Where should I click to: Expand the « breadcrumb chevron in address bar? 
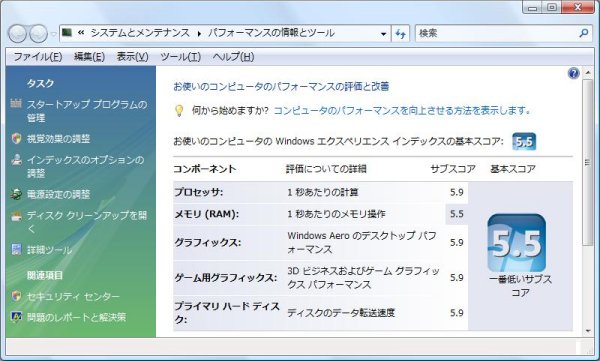(x=81, y=33)
